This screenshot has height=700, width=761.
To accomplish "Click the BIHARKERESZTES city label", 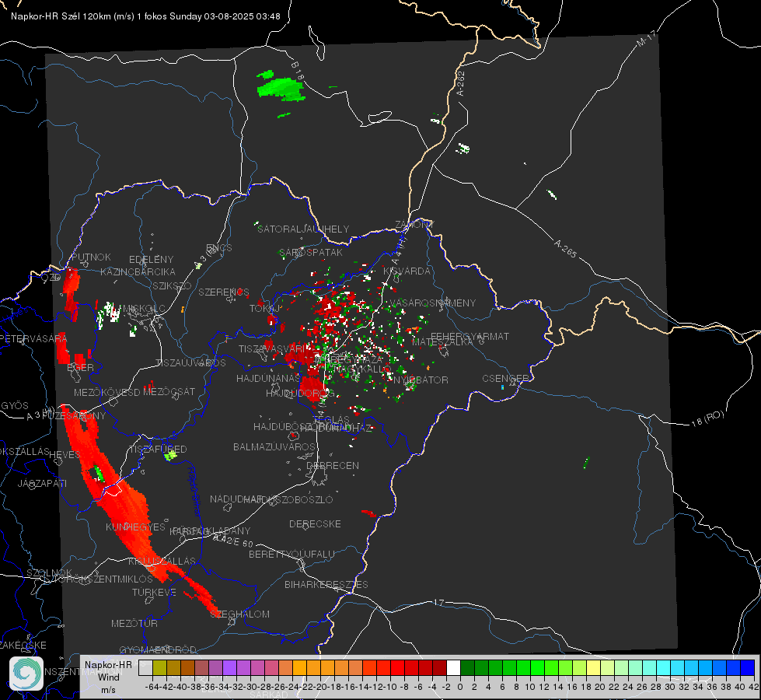I will [x=326, y=584].
